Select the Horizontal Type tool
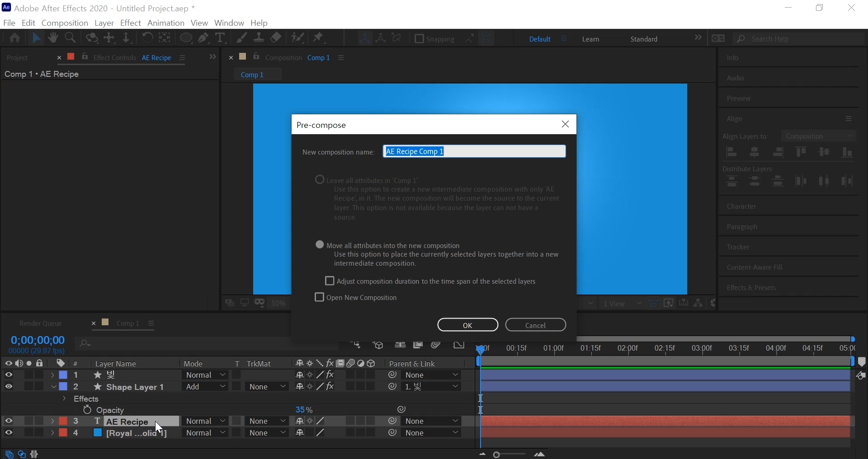 220,38
